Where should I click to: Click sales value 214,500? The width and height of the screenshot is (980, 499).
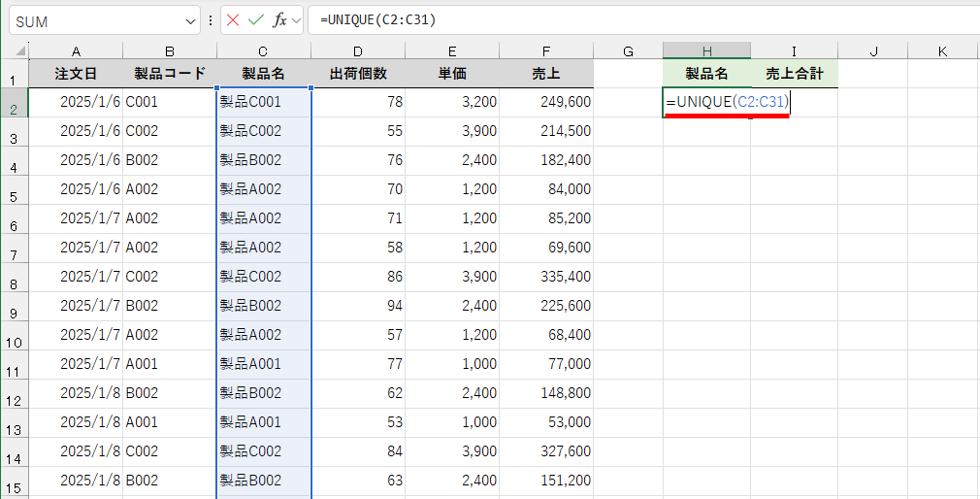click(546, 131)
